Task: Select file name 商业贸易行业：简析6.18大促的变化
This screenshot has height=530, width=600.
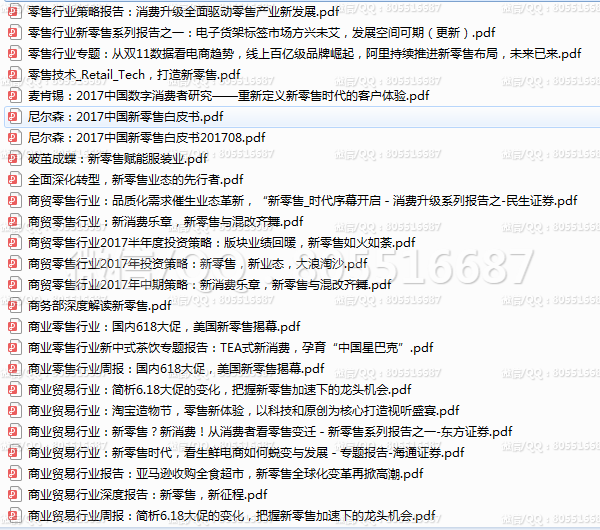Action: pyautogui.click(x=220, y=390)
